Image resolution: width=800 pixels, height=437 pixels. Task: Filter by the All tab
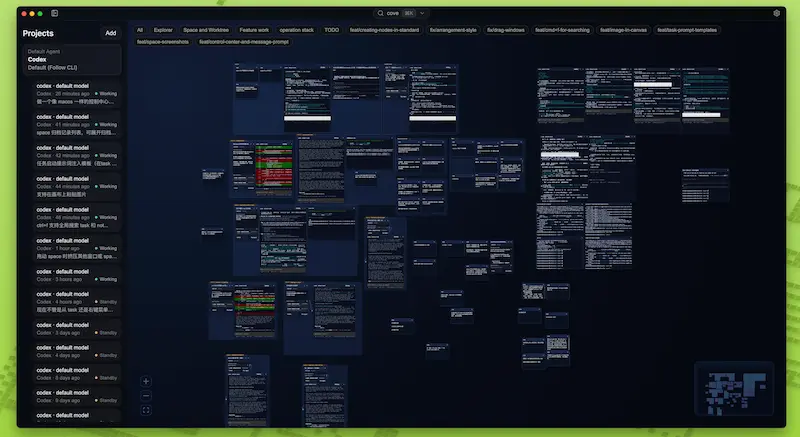(140, 30)
